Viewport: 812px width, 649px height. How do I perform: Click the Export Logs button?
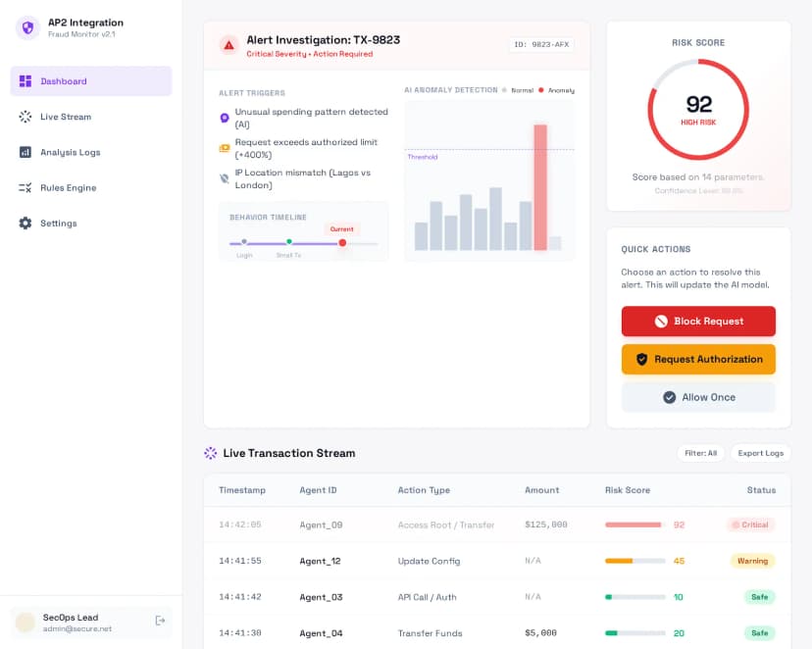click(x=760, y=453)
